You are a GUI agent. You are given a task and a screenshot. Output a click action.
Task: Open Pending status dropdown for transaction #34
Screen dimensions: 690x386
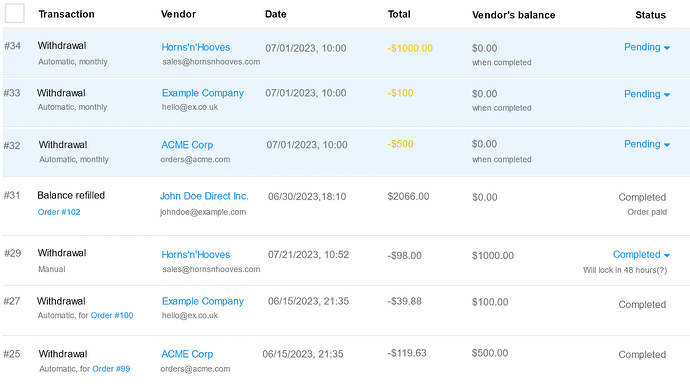(x=647, y=47)
